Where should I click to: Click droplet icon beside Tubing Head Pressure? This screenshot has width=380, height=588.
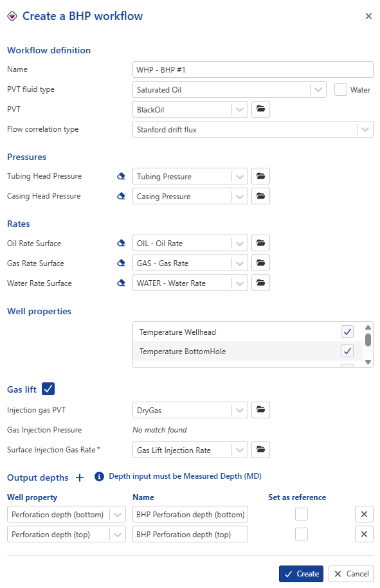coord(121,175)
